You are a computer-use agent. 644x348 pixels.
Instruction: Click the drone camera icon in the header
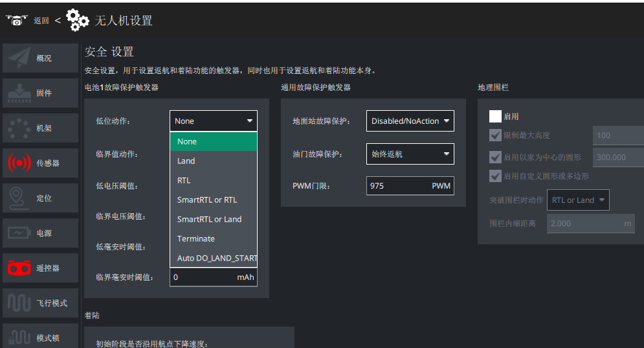[x=16, y=20]
